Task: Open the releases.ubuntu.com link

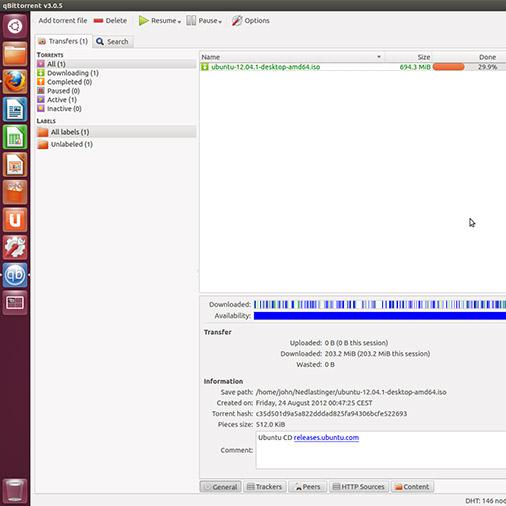Action: click(x=326, y=438)
